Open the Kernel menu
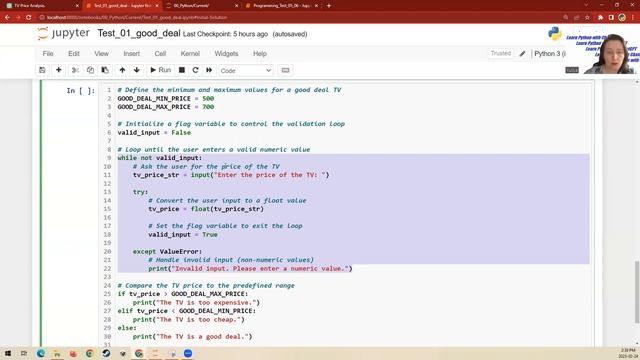The image size is (640, 360). tap(190, 53)
